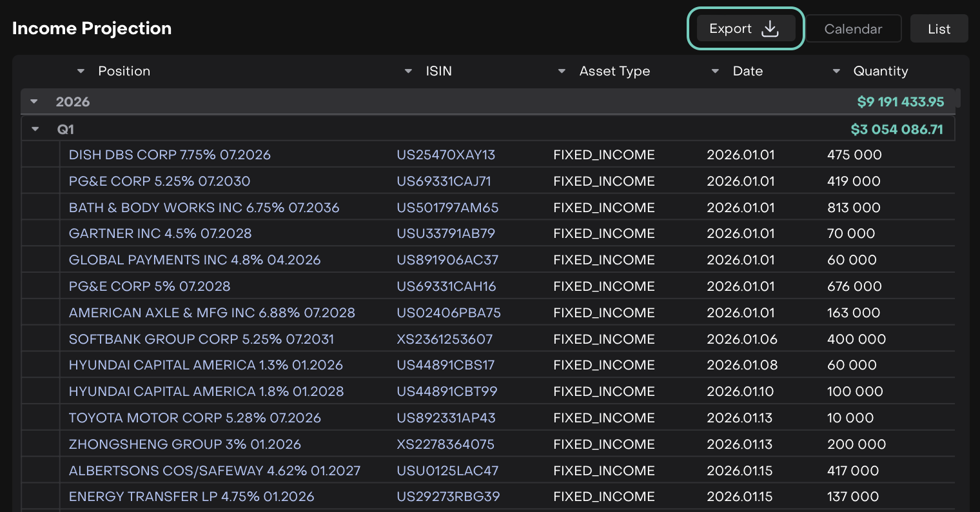Viewport: 980px width, 512px height.
Task: Open the ISIN column dropdown arrow
Action: [x=408, y=72]
